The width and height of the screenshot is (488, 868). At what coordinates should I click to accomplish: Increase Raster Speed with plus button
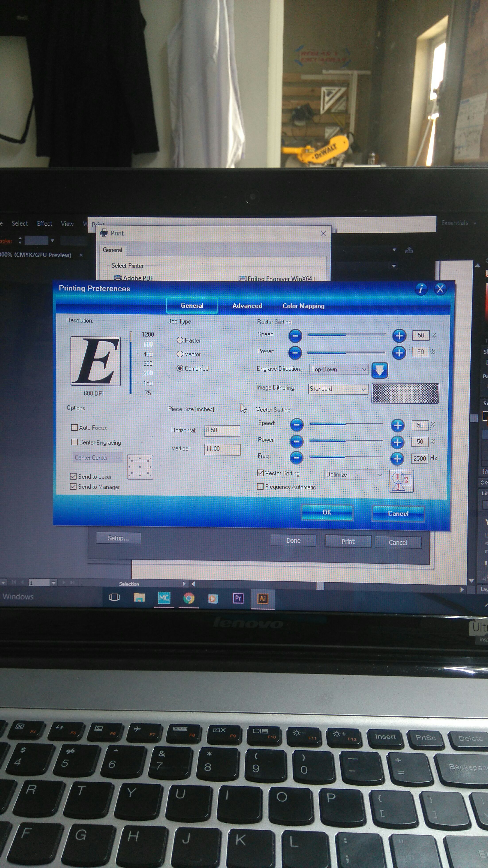pyautogui.click(x=399, y=336)
